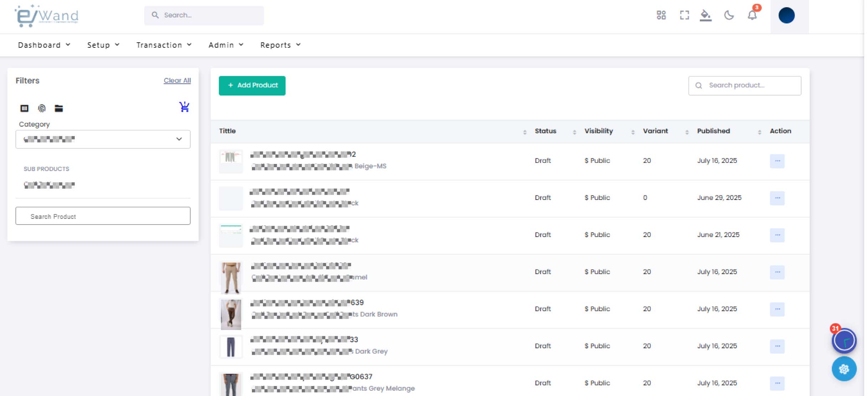The width and height of the screenshot is (868, 396).
Task: Expand the Reports menu chevron
Action: tap(299, 45)
